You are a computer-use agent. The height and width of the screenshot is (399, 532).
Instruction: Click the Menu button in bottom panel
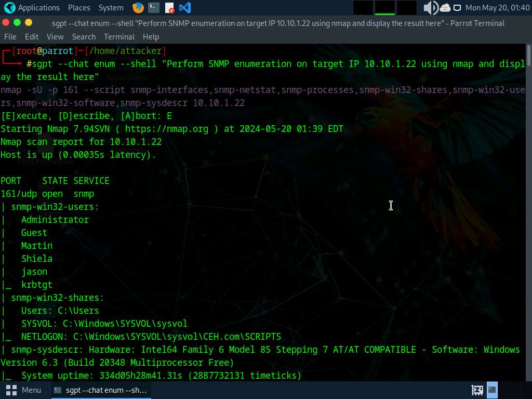(24, 390)
